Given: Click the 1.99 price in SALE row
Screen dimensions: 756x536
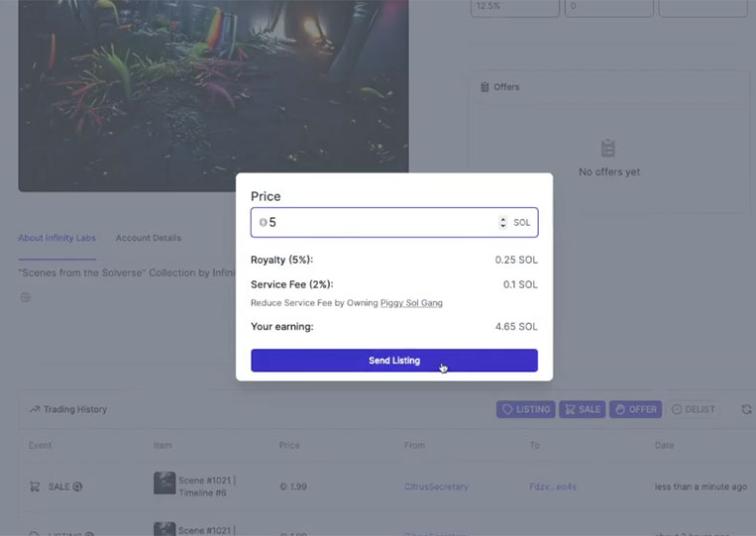Looking at the screenshot, I should (293, 486).
